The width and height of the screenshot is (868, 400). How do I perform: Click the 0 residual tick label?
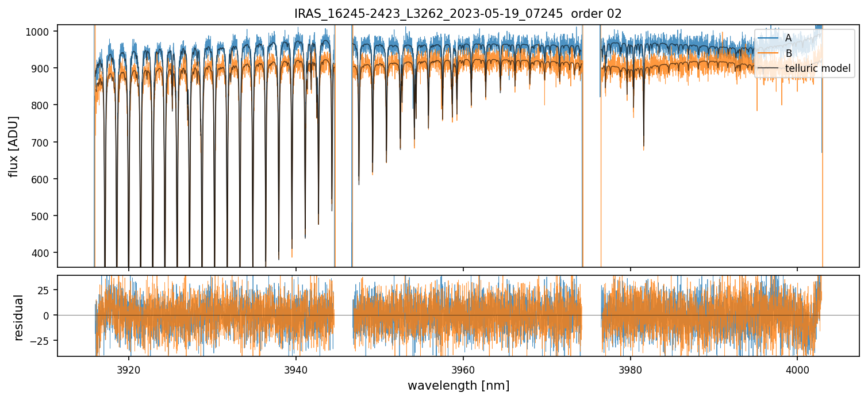49,315
